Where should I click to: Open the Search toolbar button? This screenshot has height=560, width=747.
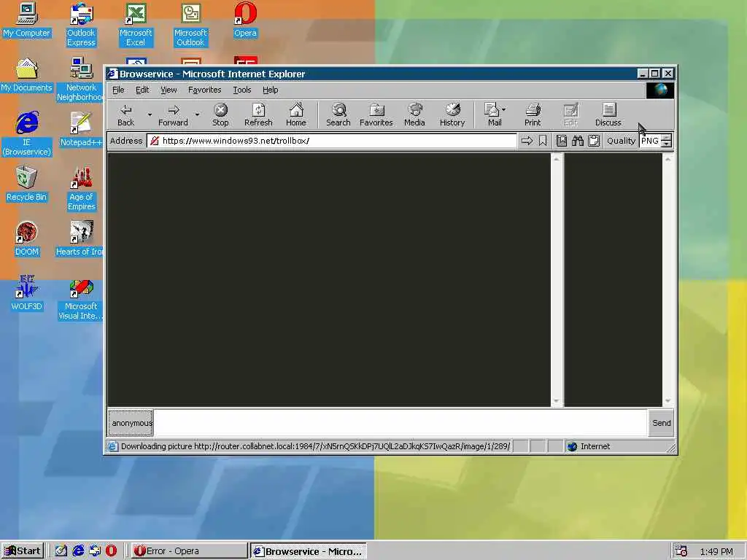tap(338, 114)
